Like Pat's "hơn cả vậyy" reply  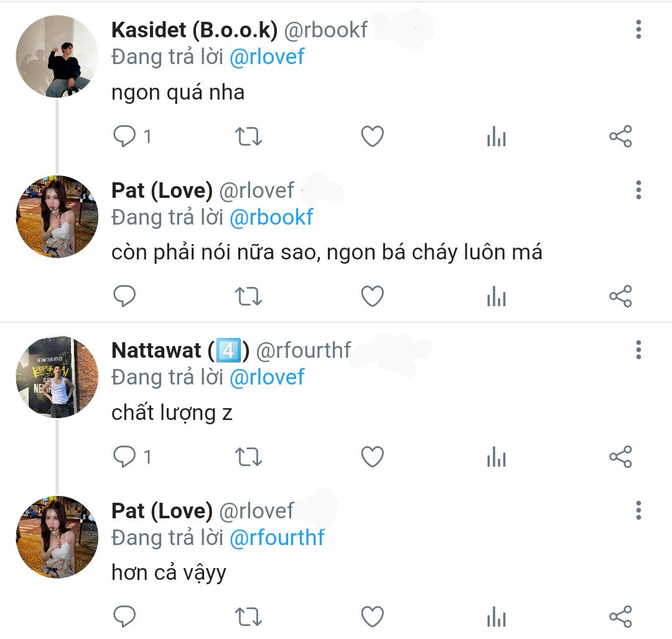(x=372, y=617)
